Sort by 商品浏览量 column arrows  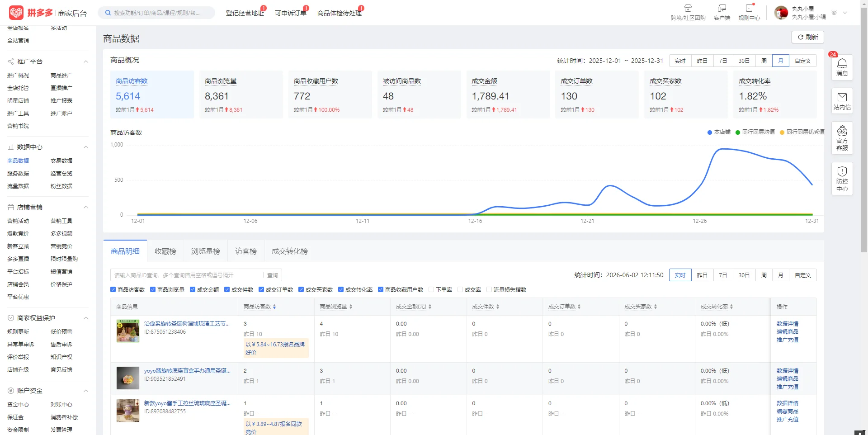(x=351, y=307)
